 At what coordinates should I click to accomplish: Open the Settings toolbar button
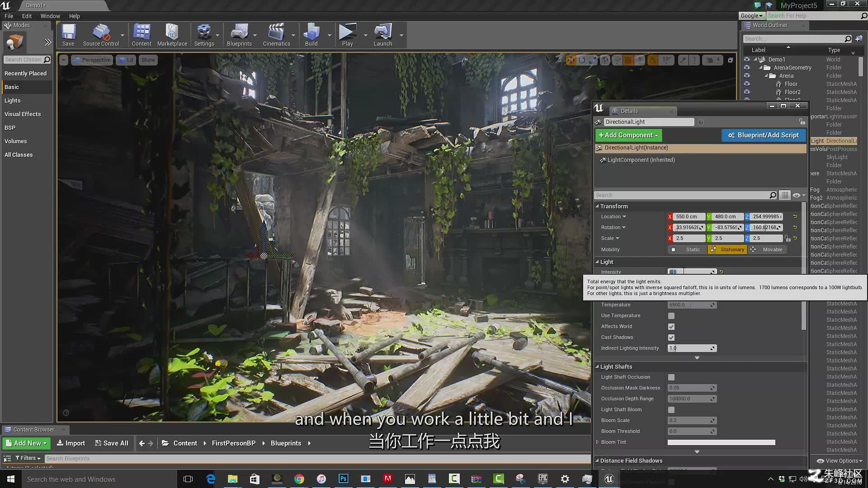click(x=204, y=35)
